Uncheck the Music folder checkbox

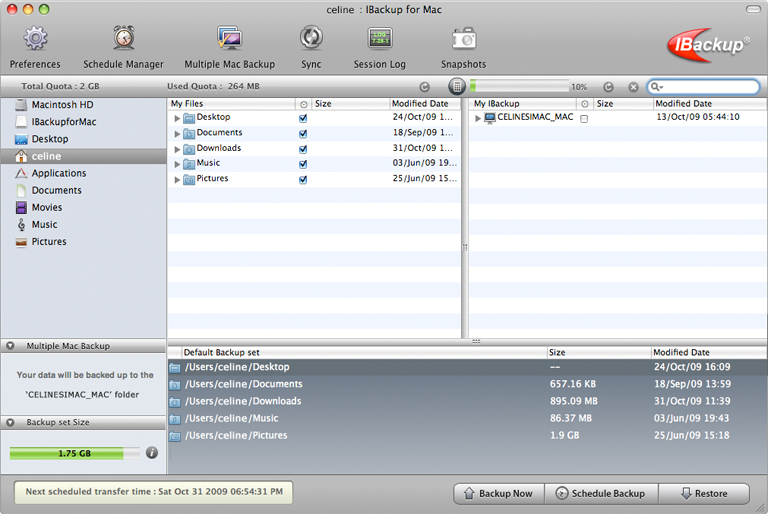(x=303, y=164)
